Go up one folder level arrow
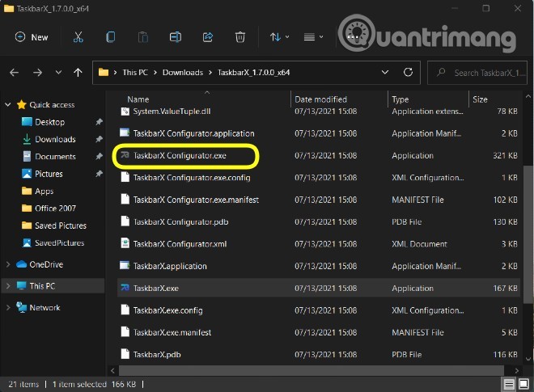The width and height of the screenshot is (534, 392). click(x=78, y=73)
